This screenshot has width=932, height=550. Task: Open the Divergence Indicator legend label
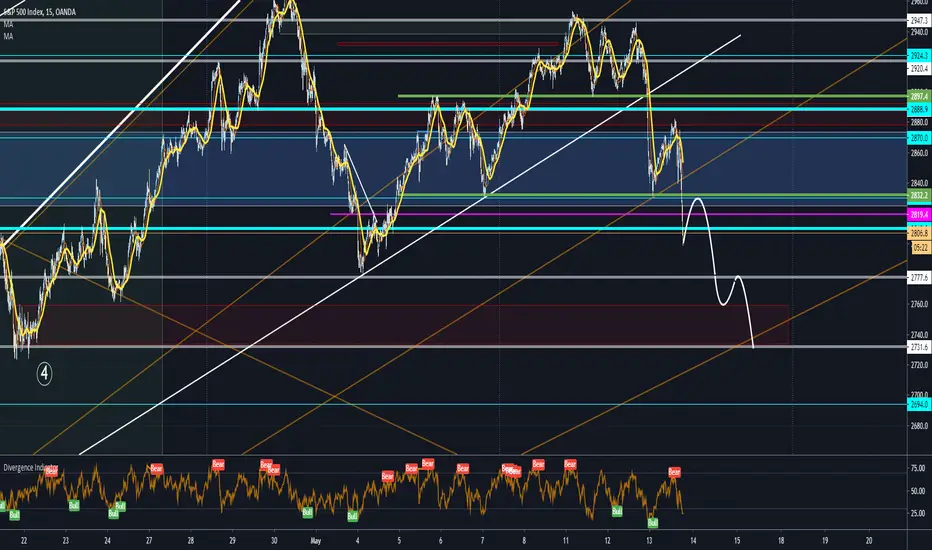[x=30, y=467]
